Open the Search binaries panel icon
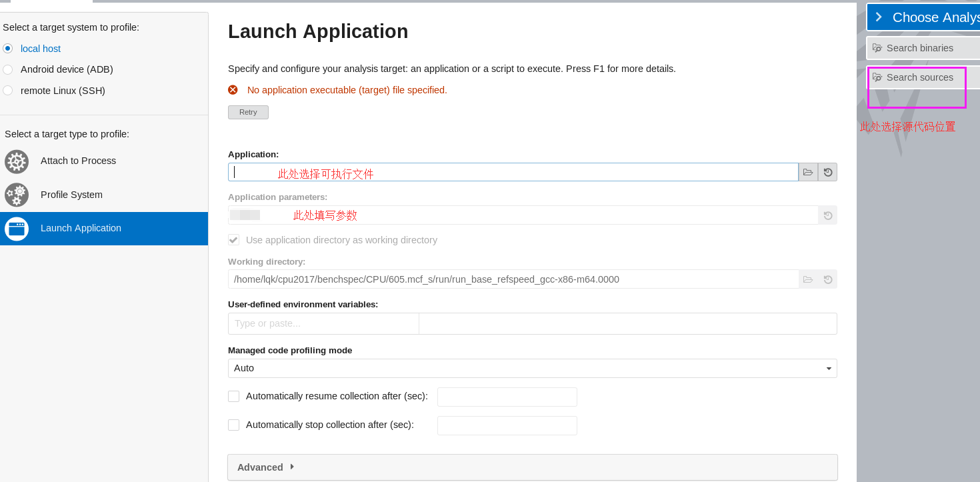The height and width of the screenshot is (482, 980). tap(877, 47)
